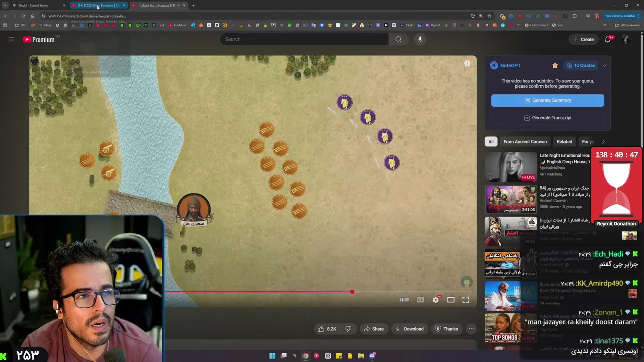Bookmark this page with star icon
Image resolution: width=644 pixels, height=362 pixels.
pyautogui.click(x=489, y=16)
